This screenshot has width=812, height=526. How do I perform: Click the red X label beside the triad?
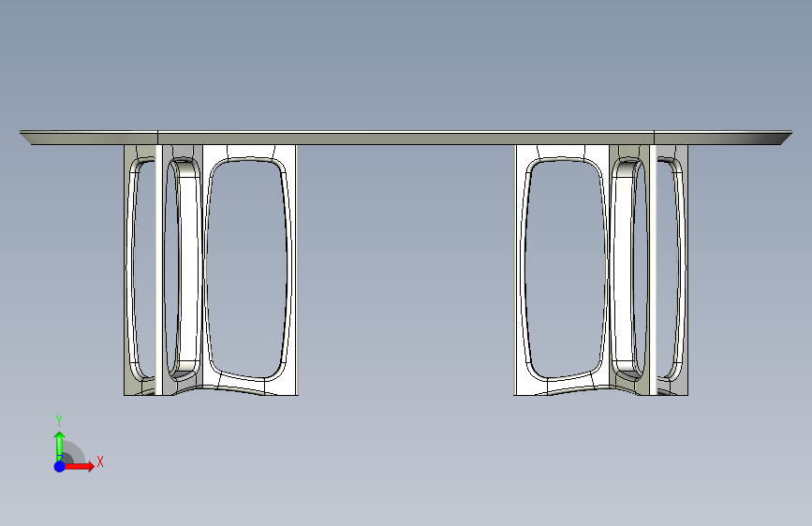[100, 461]
